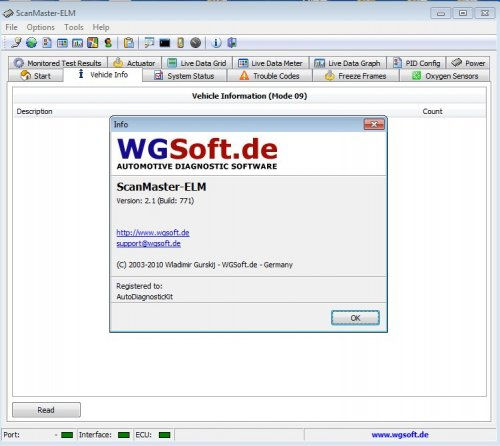Click the person figure toolbar icon
Viewport: 500px width, 446px height.
108,43
